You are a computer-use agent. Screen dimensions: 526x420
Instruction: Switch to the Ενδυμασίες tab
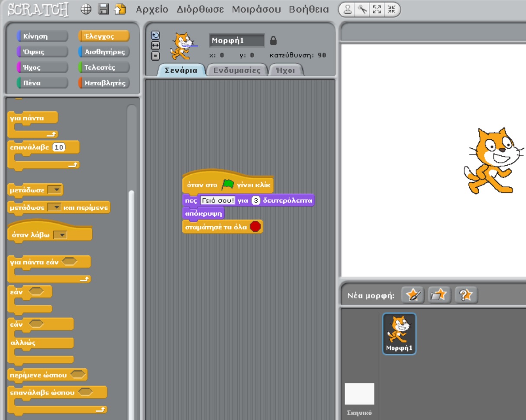pos(237,70)
